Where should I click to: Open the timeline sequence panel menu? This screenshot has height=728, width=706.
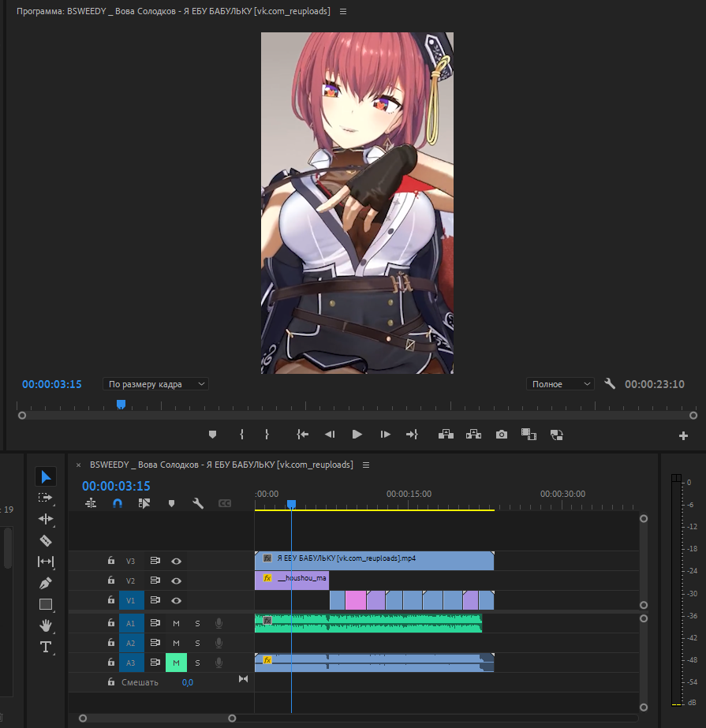point(366,465)
